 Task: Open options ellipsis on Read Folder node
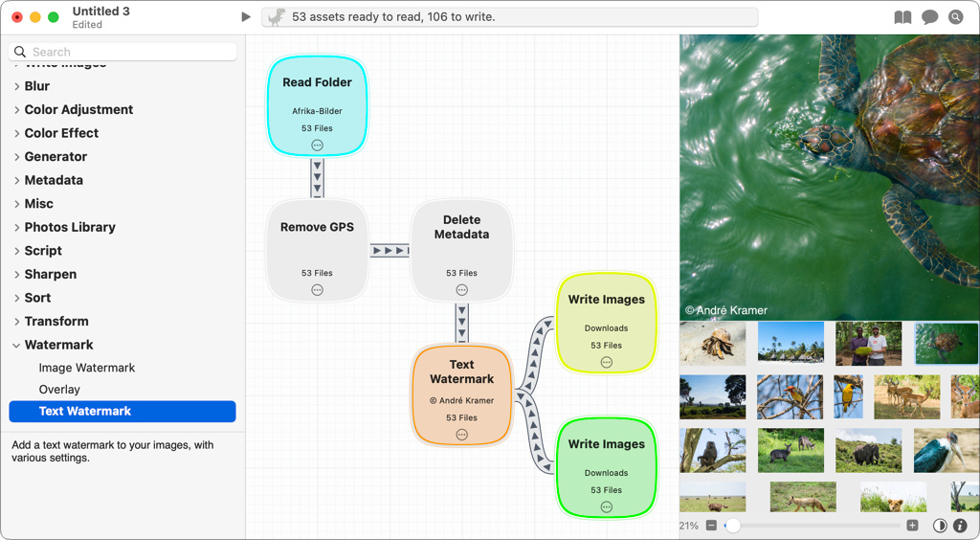coord(318,146)
